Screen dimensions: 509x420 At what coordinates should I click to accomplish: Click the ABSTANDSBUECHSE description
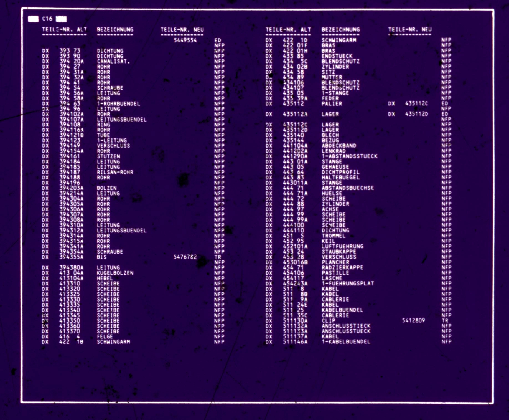click(x=348, y=188)
